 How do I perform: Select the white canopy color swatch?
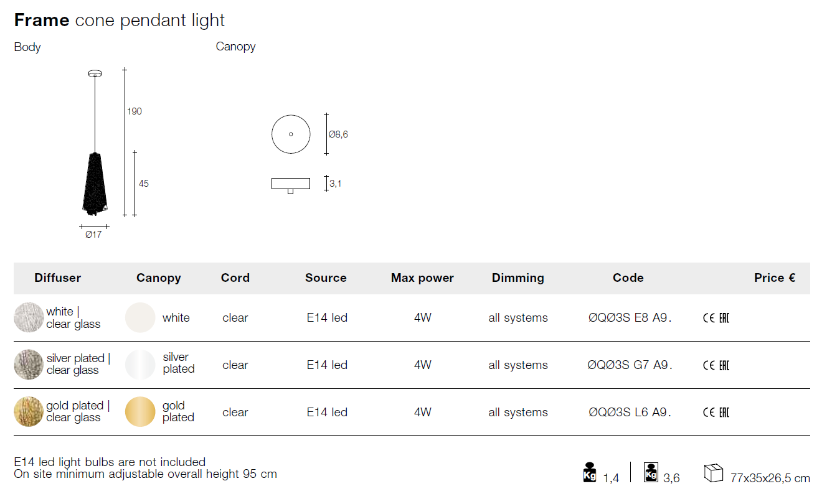coord(140,317)
